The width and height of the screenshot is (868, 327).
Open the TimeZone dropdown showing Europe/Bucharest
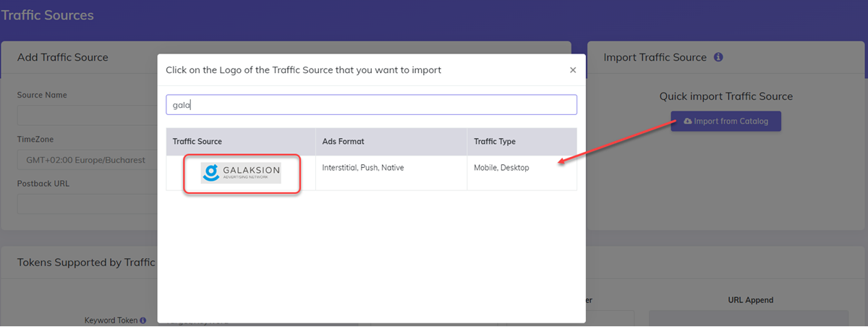point(87,160)
